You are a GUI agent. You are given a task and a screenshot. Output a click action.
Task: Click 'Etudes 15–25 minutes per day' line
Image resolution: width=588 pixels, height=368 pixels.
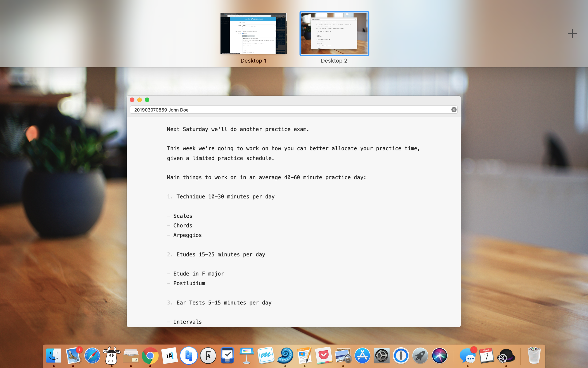click(x=221, y=255)
